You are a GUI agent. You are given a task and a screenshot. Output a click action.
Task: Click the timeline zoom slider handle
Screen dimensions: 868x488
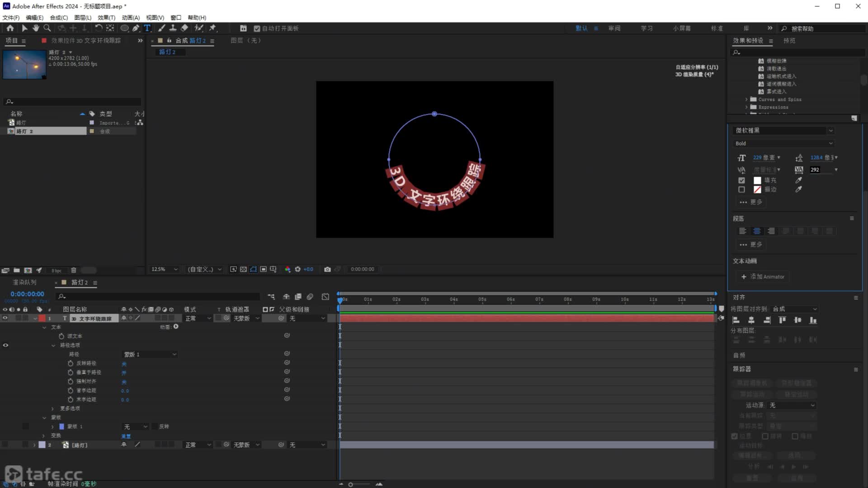click(x=350, y=484)
